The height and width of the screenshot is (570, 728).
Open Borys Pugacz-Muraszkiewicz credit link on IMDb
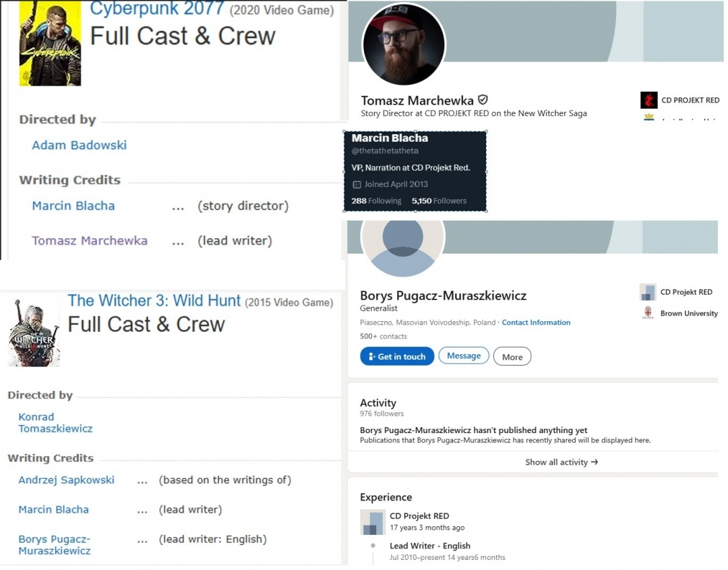tap(55, 545)
